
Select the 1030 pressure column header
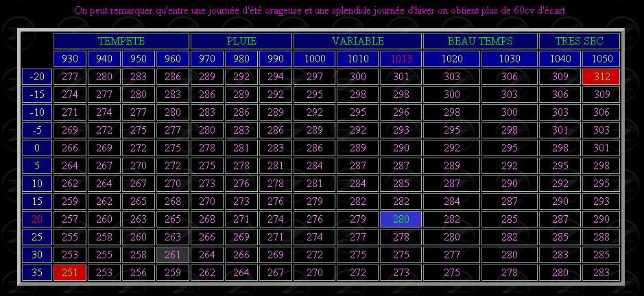tap(509, 59)
